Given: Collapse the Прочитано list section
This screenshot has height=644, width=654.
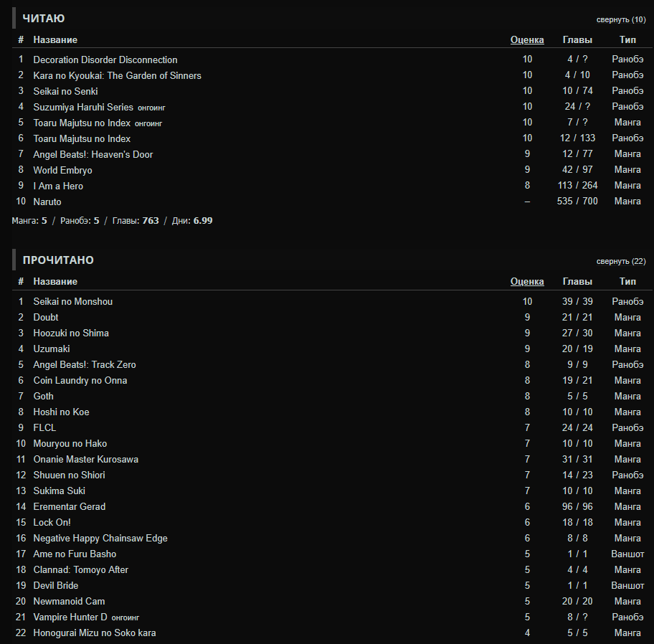Looking at the screenshot, I should 620,261.
